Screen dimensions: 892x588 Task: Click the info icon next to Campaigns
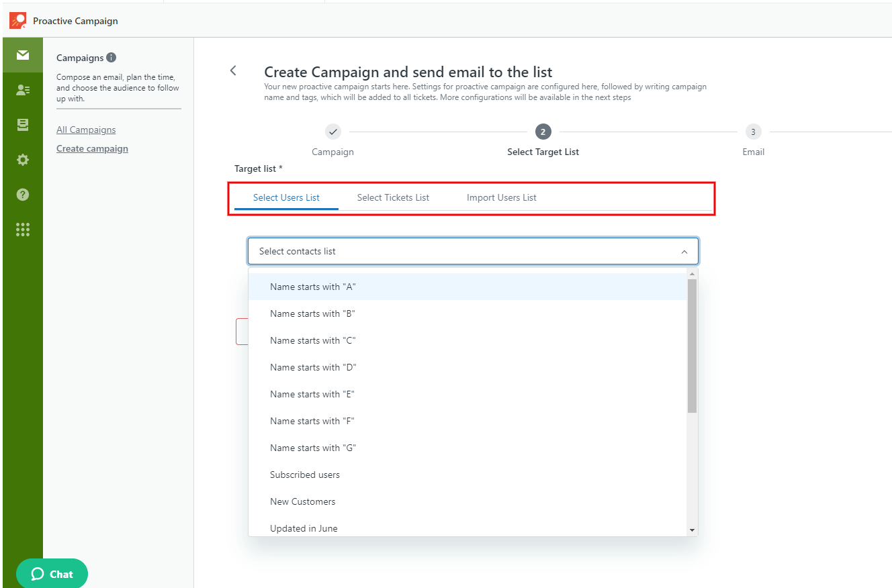click(111, 58)
